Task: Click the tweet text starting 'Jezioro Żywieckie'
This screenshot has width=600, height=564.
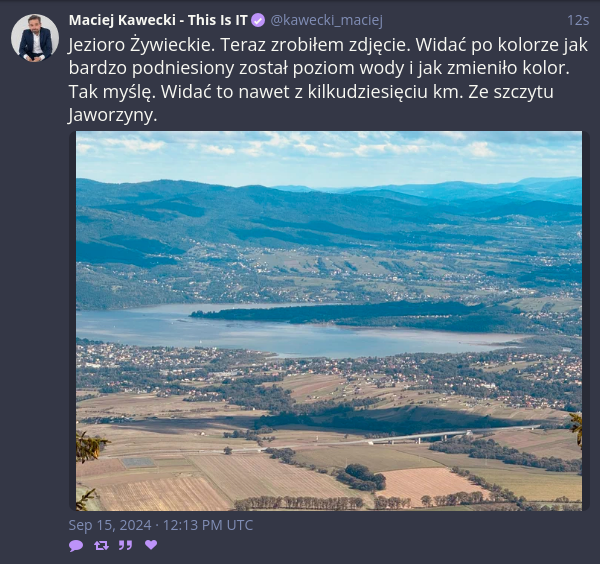Action: pyautogui.click(x=328, y=80)
